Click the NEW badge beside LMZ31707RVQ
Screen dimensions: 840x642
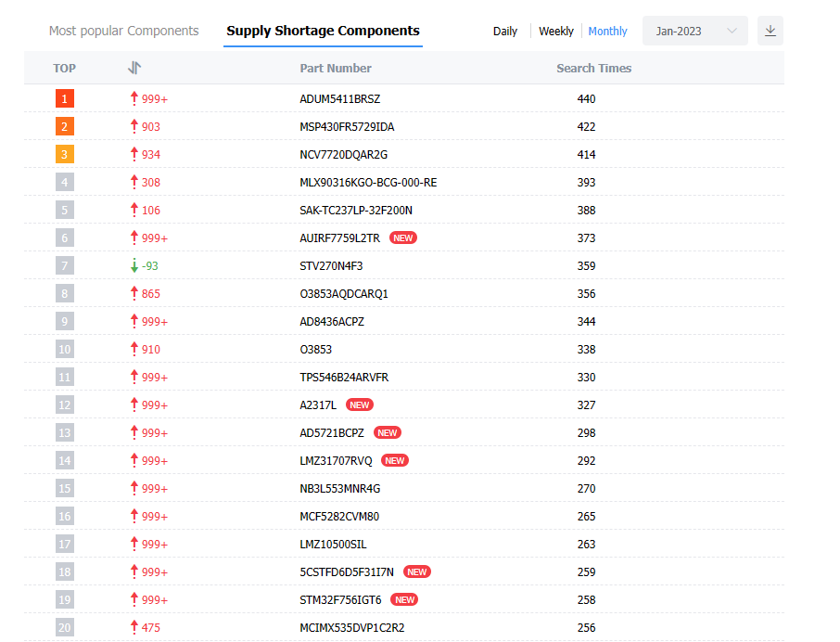click(x=395, y=461)
